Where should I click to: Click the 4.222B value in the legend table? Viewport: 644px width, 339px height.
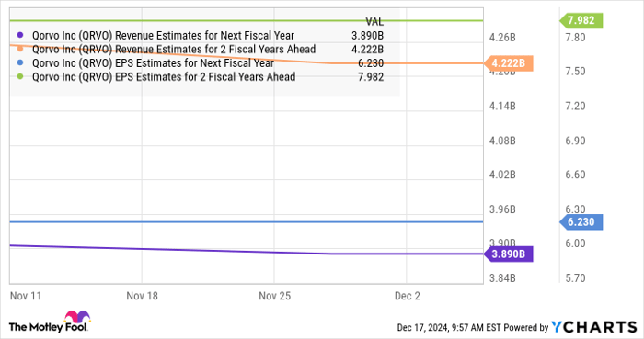[368, 50]
